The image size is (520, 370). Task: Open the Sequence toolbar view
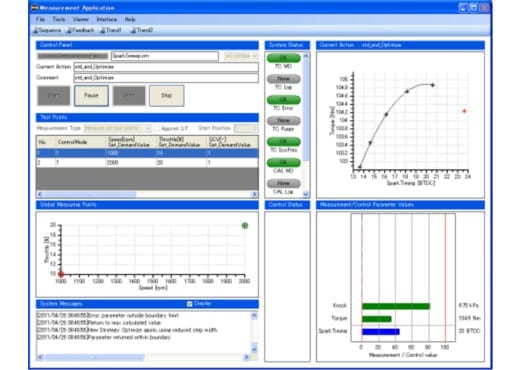(x=47, y=30)
